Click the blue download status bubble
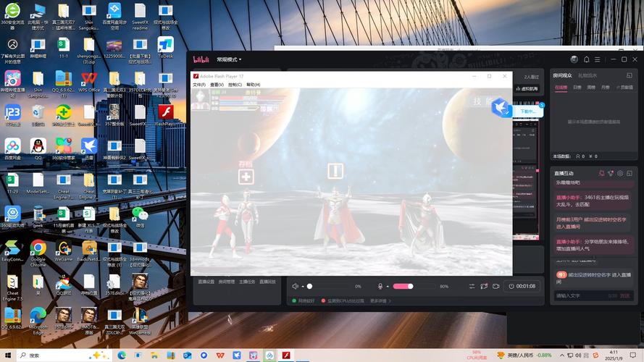 pos(528,111)
